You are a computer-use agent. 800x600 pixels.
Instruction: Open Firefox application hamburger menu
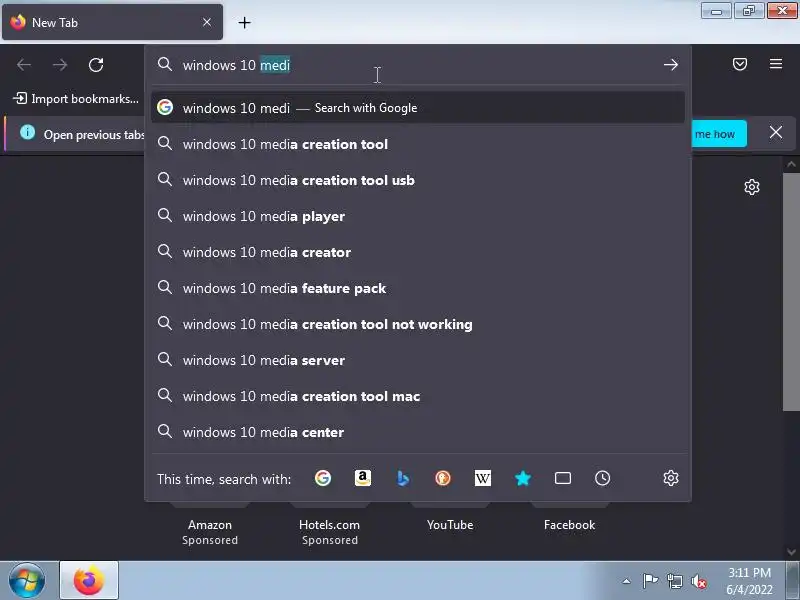tap(776, 64)
